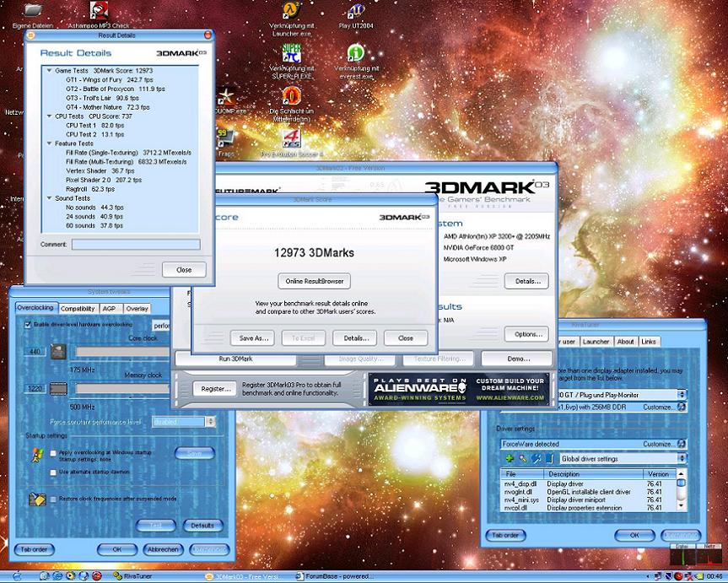
Task: Open the Links tab in RivaTuner
Action: click(649, 342)
